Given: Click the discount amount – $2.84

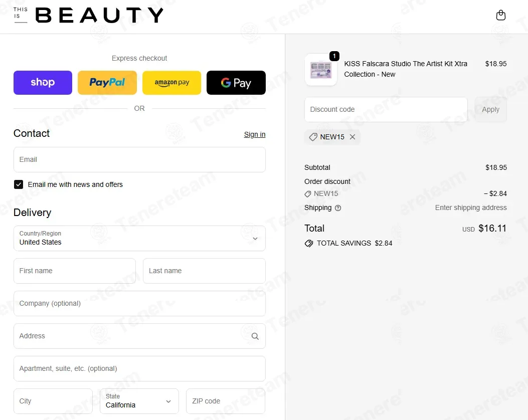Looking at the screenshot, I should (495, 193).
